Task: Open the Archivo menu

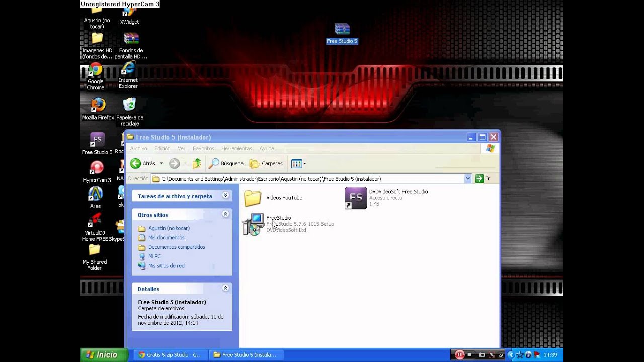Action: [x=138, y=148]
